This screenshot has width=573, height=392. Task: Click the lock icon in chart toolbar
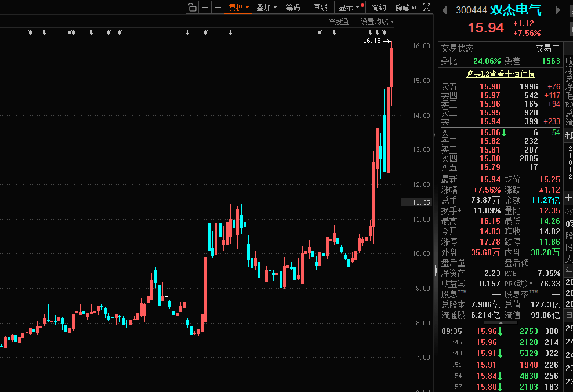click(192, 7)
